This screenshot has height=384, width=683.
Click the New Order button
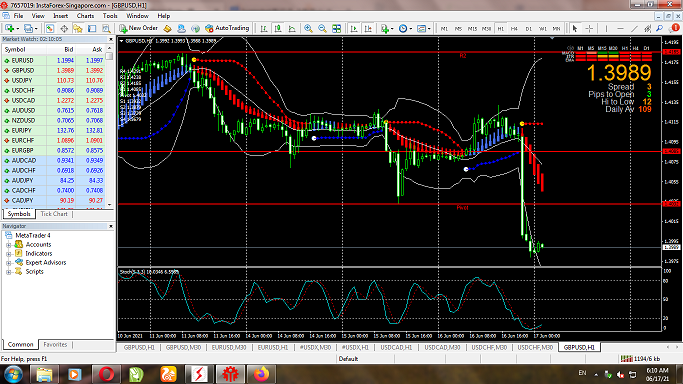pos(138,28)
